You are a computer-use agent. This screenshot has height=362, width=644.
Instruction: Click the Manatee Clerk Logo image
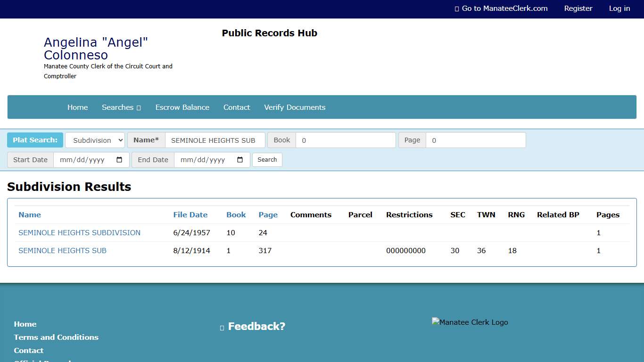470,322
